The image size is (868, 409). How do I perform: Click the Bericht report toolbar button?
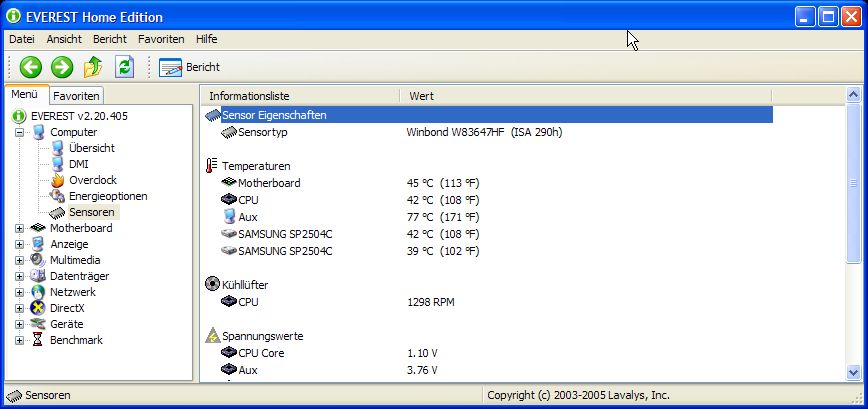(x=190, y=67)
